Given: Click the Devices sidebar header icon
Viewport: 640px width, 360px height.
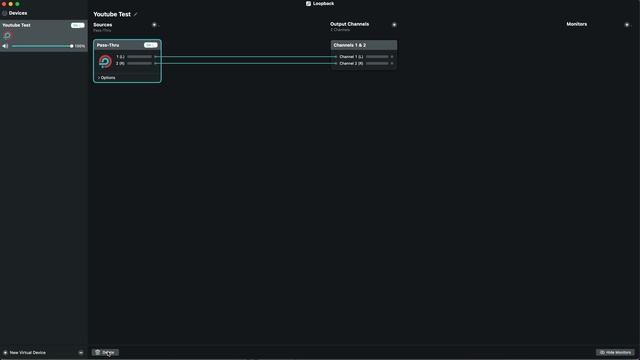Looking at the screenshot, I should tap(4, 13).
